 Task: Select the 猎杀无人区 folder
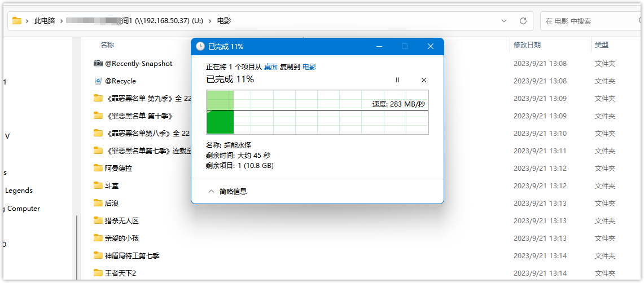tap(121, 220)
